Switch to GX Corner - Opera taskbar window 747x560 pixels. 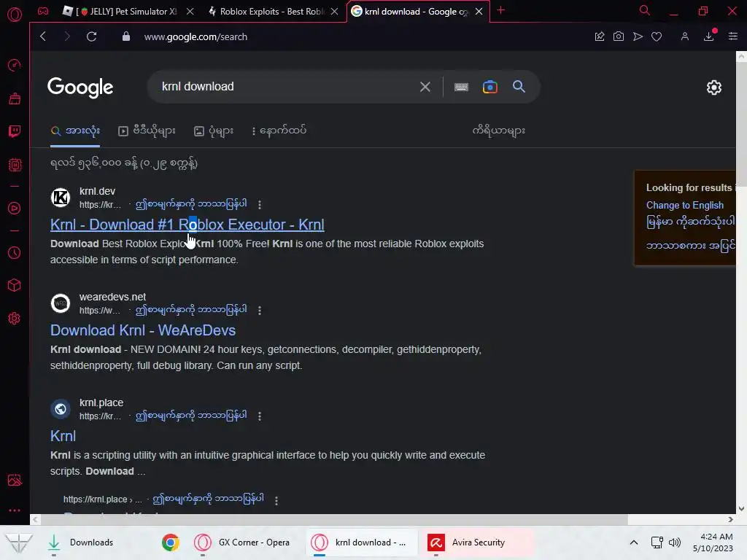243,542
